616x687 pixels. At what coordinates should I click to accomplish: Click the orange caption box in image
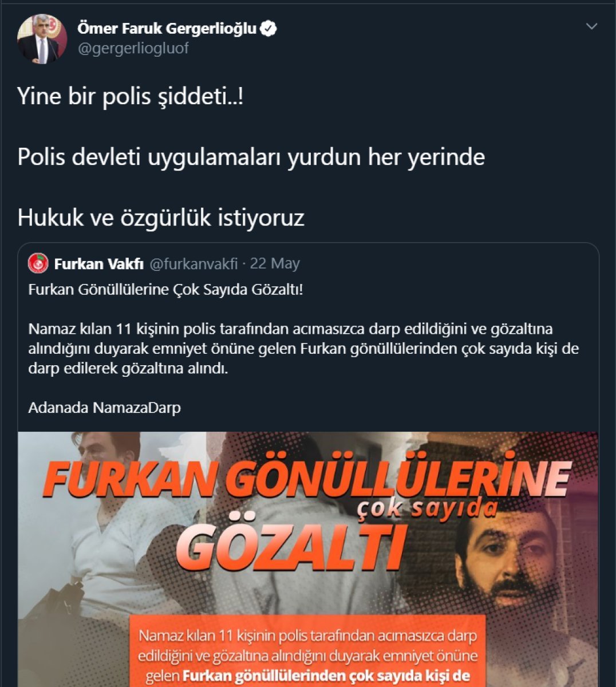pos(308,652)
